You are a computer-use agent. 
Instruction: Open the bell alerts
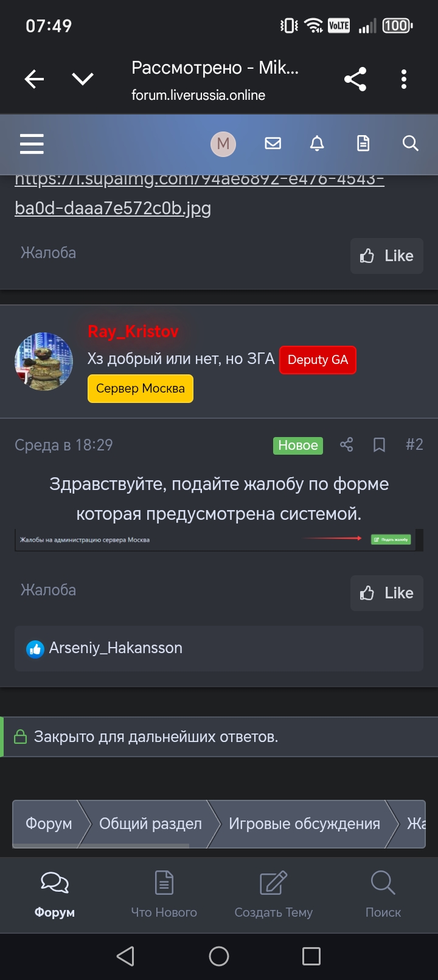(317, 144)
